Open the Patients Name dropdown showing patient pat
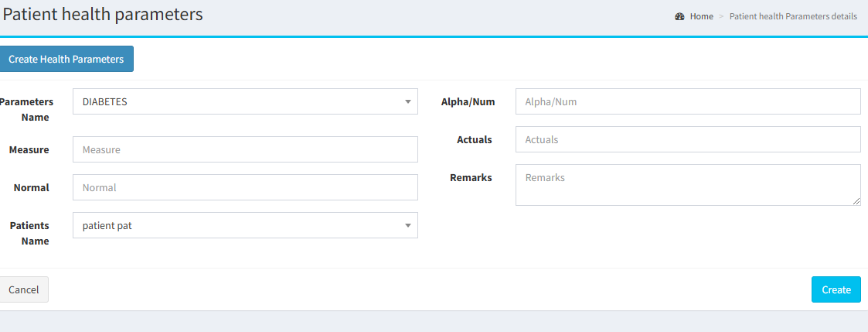This screenshot has width=868, height=332. click(245, 225)
